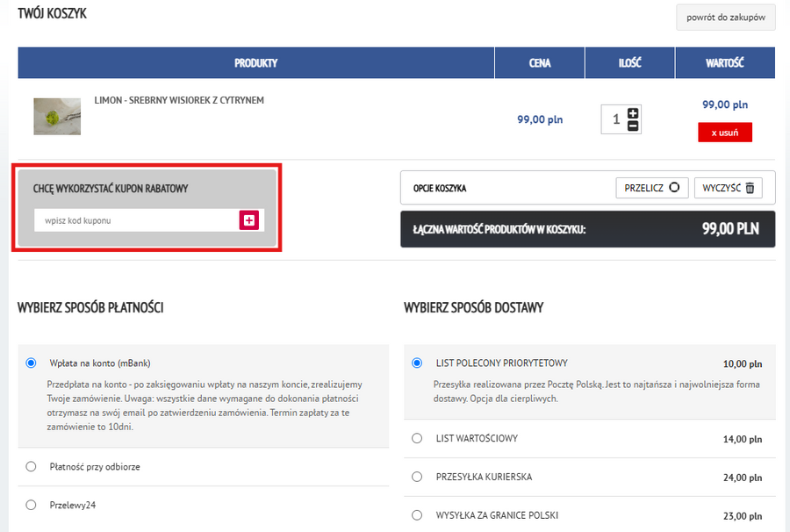Select Przelewy24 payment method
Image resolution: width=790 pixels, height=532 pixels.
[32, 505]
